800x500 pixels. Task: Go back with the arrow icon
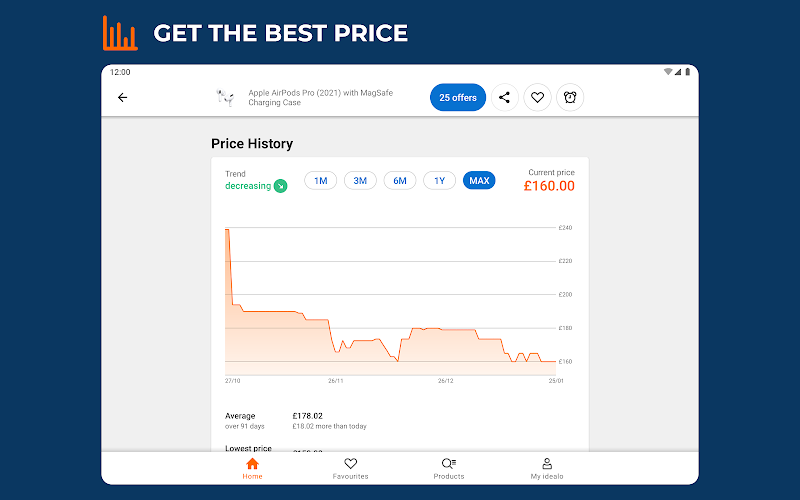pyautogui.click(x=123, y=98)
